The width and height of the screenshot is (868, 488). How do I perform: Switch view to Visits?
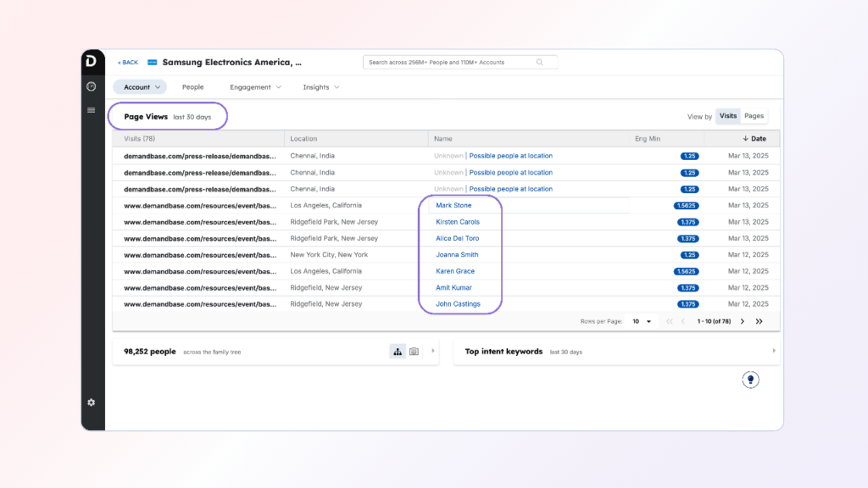(727, 116)
